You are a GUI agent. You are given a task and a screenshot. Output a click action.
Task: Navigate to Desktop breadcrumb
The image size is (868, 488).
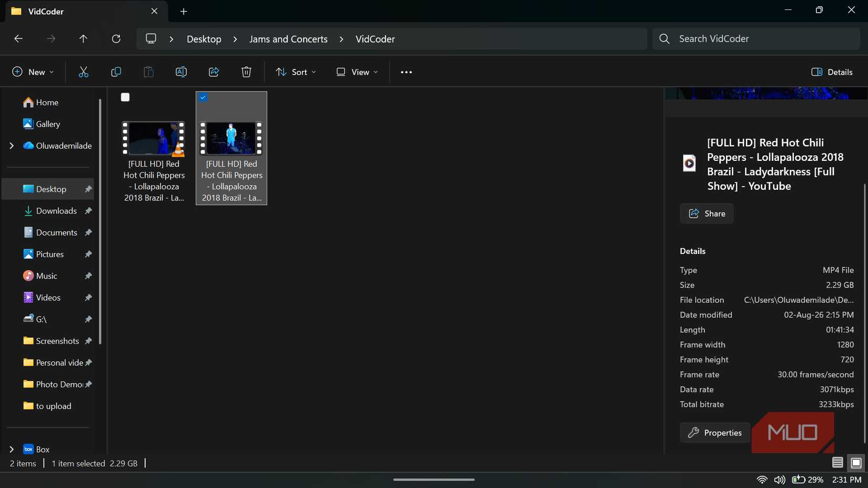pyautogui.click(x=204, y=39)
